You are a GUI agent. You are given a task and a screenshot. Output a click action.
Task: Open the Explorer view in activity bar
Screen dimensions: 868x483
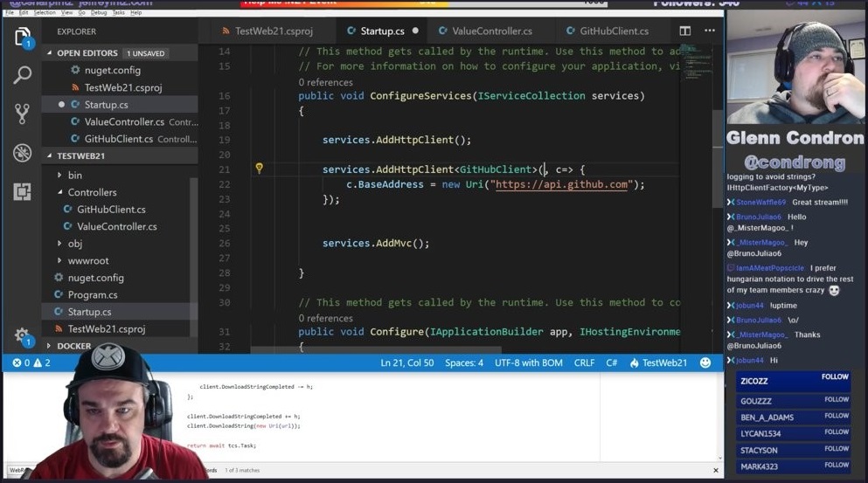[x=22, y=38]
